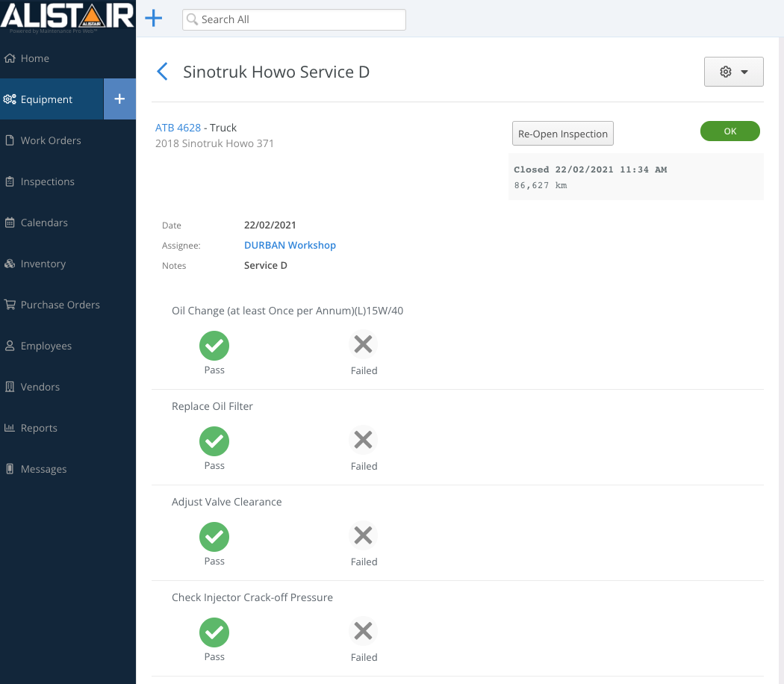Mark Adjust Valve Clearance as Failed
Image resolution: width=784 pixels, height=684 pixels.
(x=363, y=535)
